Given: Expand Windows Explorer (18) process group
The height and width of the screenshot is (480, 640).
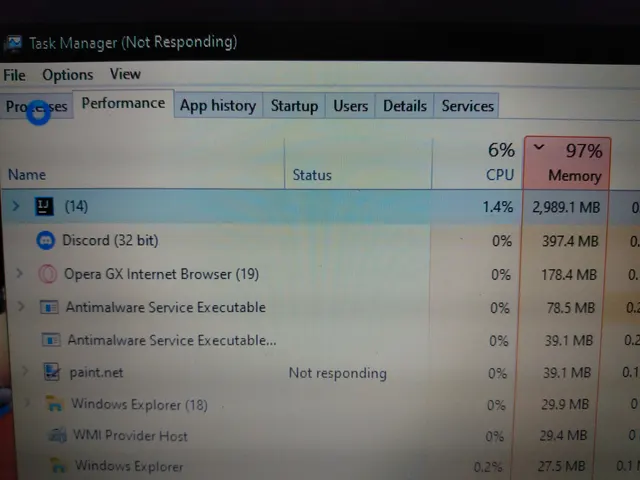Looking at the screenshot, I should click(x=27, y=403).
